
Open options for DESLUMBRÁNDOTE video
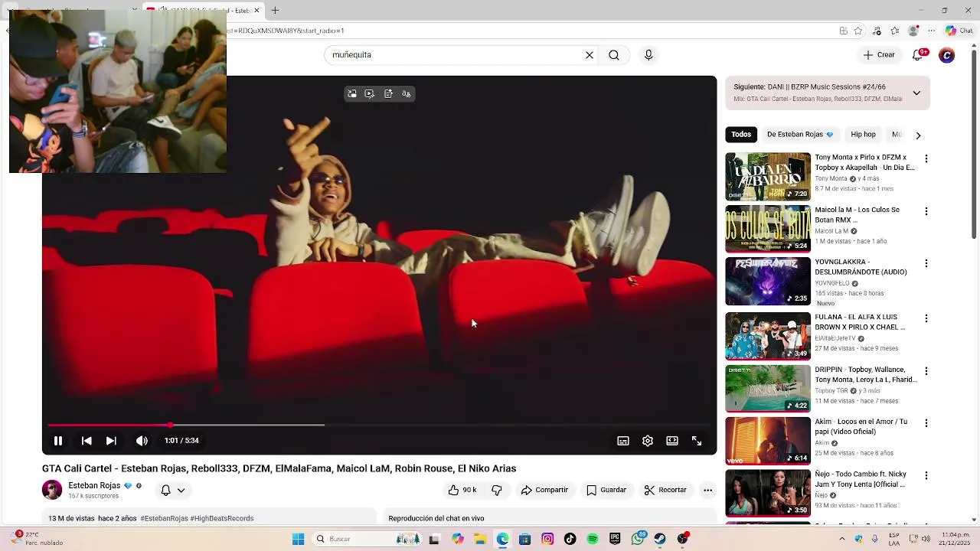pos(926,263)
